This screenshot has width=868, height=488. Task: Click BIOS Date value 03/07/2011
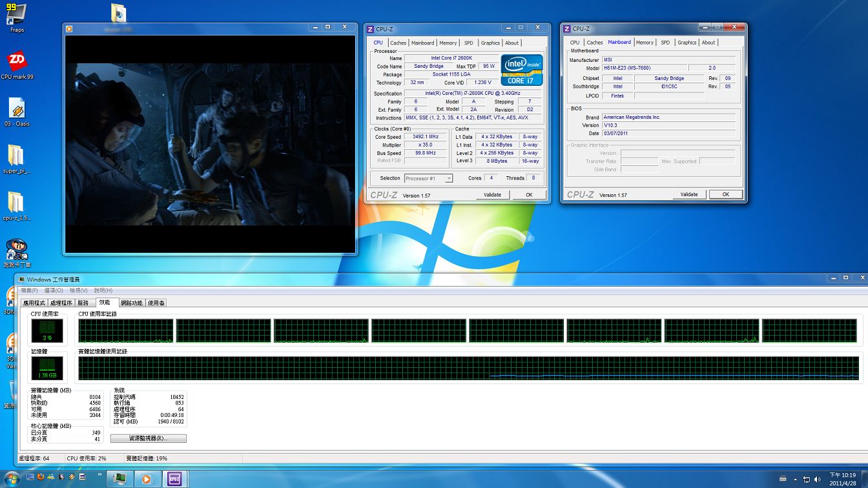point(668,133)
